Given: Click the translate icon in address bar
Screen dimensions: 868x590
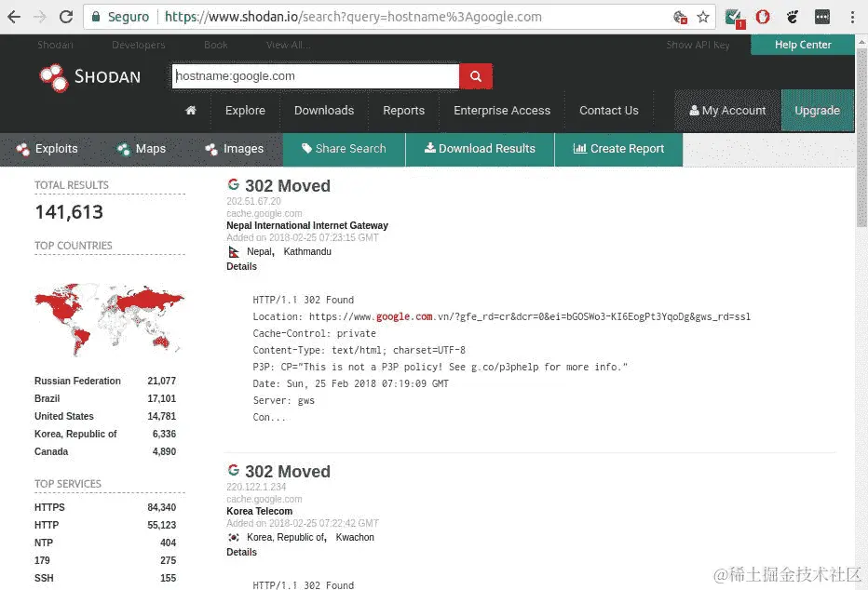Looking at the screenshot, I should coord(681,17).
